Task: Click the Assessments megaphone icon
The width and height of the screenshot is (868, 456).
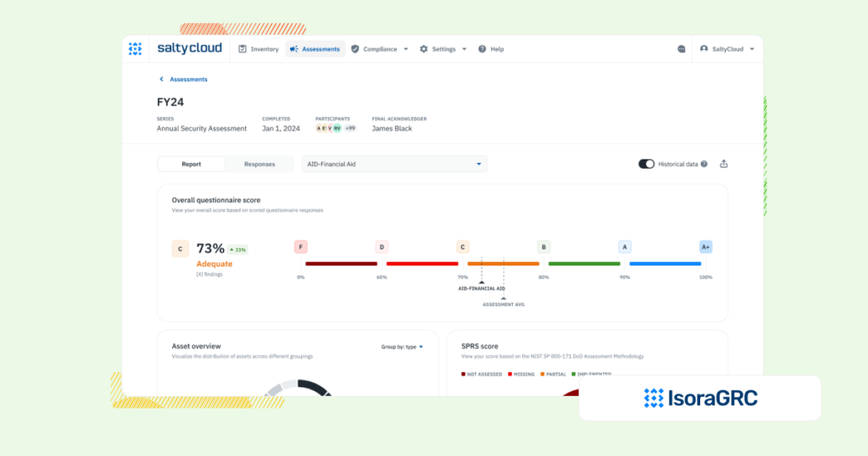Action: tap(294, 49)
